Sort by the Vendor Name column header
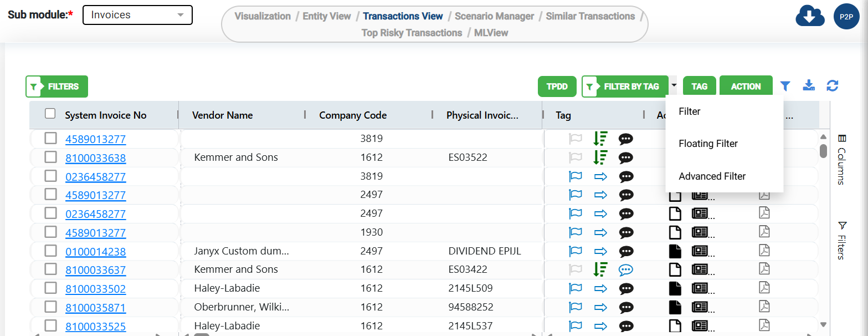This screenshot has height=336, width=868. 222,115
